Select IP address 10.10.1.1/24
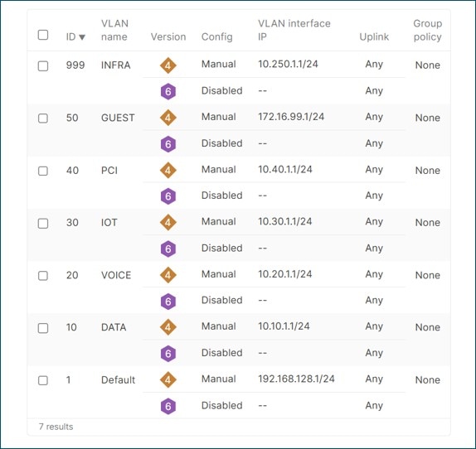The width and height of the screenshot is (476, 449). [x=284, y=326]
